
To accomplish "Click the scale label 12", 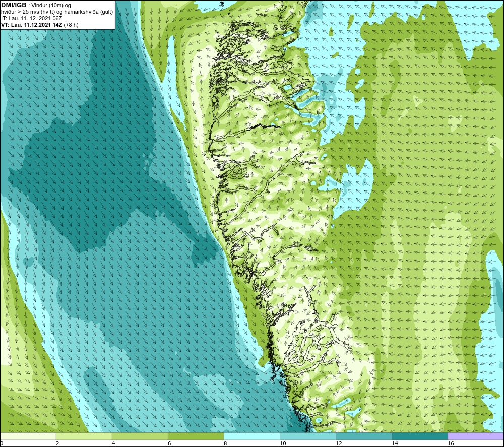I will click(x=339, y=444).
